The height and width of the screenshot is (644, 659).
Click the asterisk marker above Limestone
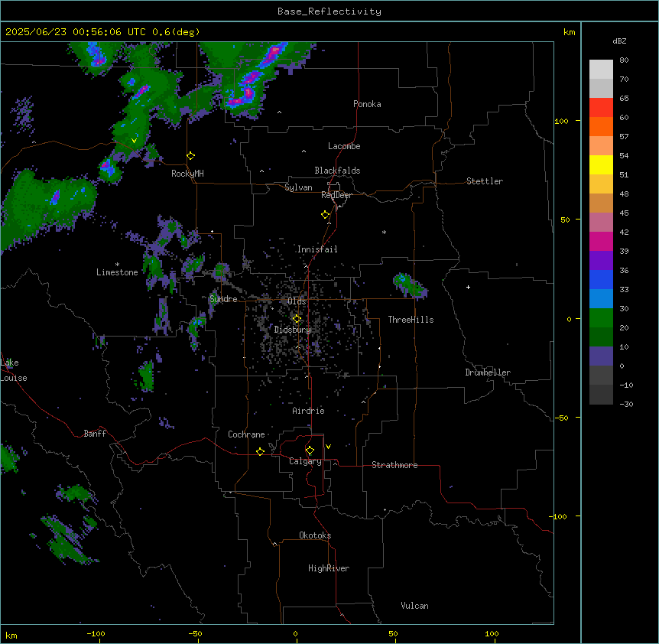pyautogui.click(x=117, y=265)
